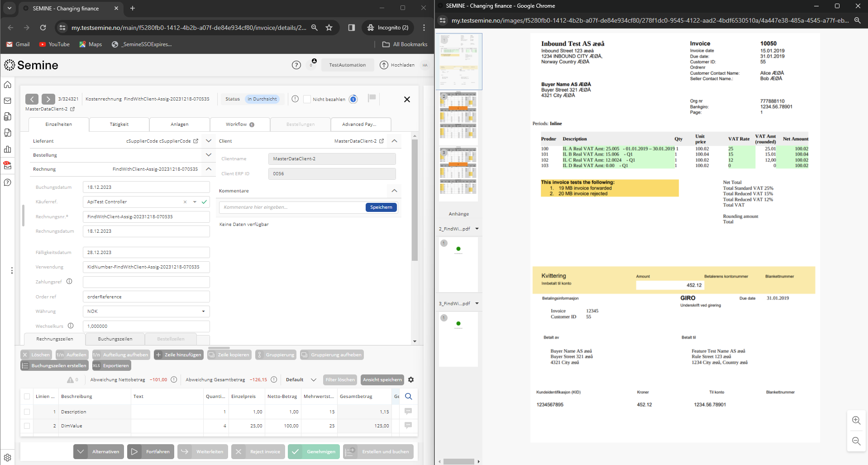Select the page 2 thumbnail in the viewer

pos(458,119)
